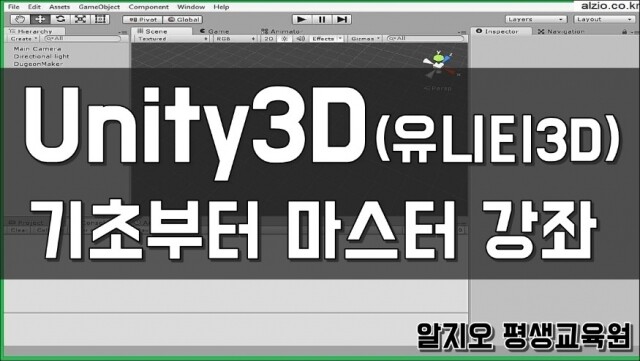Open the GameObject menu
640x361 pixels.
click(99, 7)
